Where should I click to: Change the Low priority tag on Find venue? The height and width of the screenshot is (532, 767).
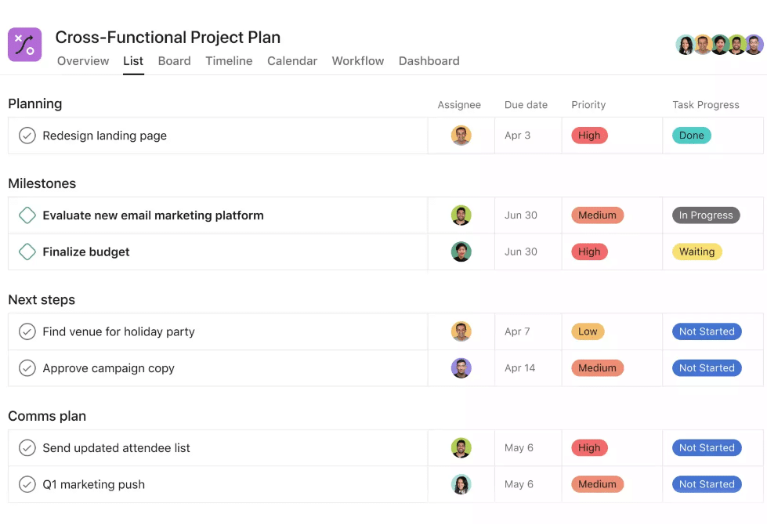tap(588, 331)
